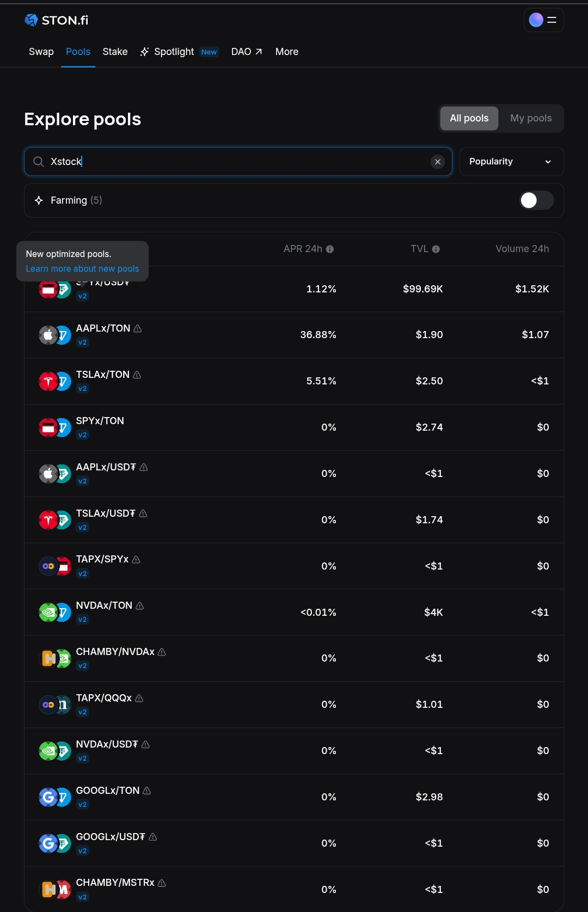This screenshot has height=912, width=588.
Task: Enable the Farming toggle switch
Action: pos(536,200)
